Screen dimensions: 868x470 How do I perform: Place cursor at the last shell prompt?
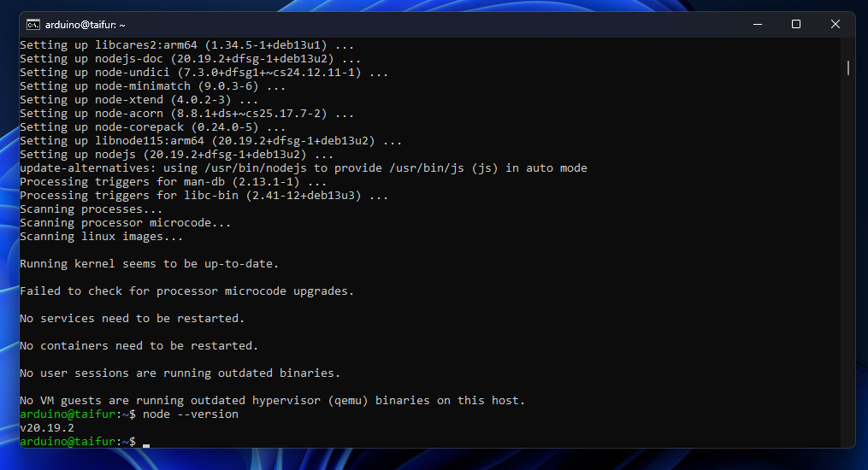click(x=146, y=442)
